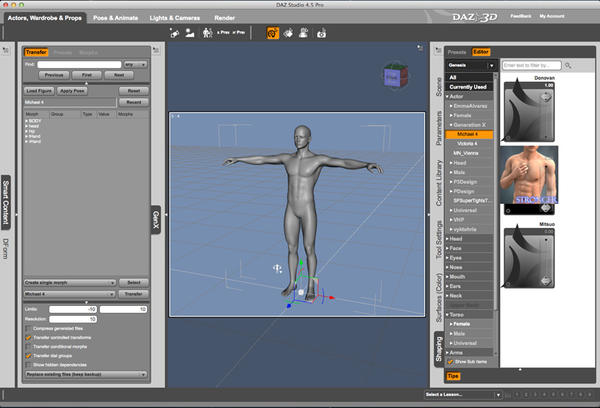
Task: Click the hand-shaped tool icon after orange tool
Action: [288, 33]
